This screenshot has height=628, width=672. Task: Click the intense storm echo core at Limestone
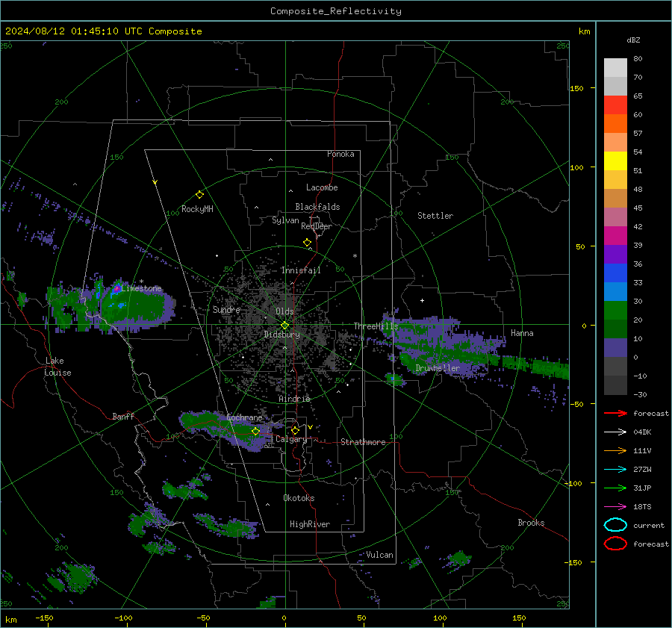(116, 288)
